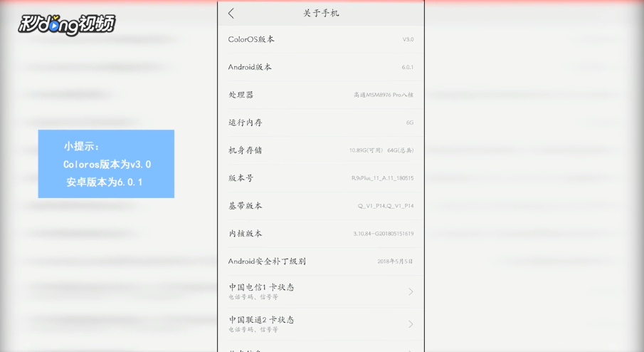Tap the Q_V1_P14,Q_V1_P14 baseband value
This screenshot has height=352, width=644.
coord(386,206)
